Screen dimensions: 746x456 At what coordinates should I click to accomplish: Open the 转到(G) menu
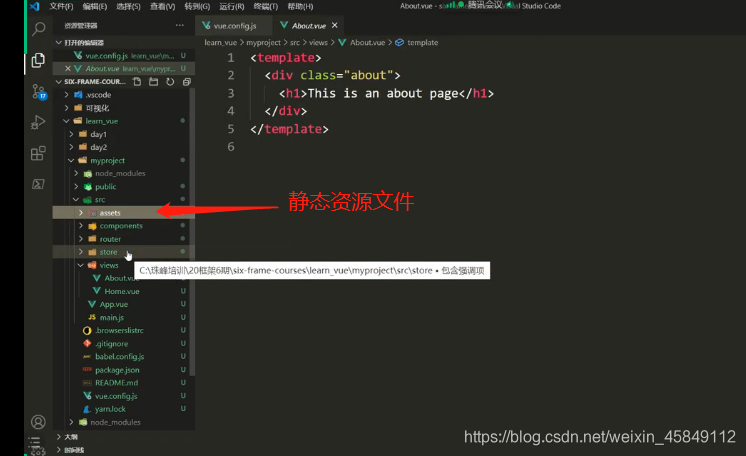[x=197, y=6]
